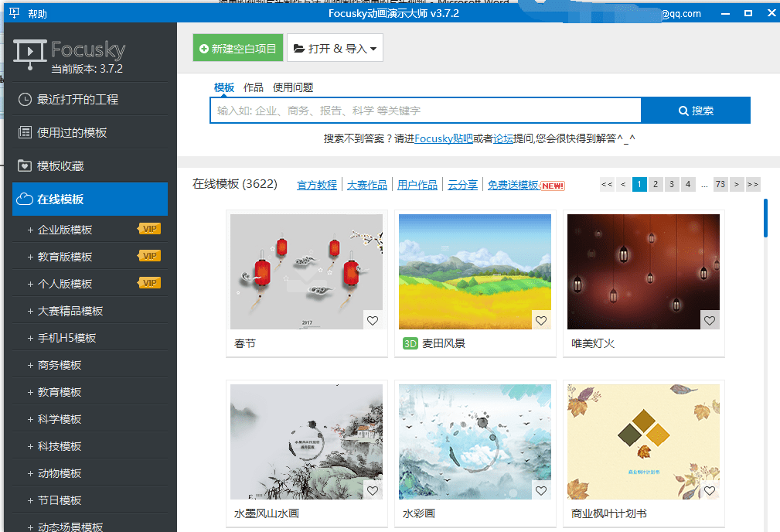Switch to the 作品 search tab

point(253,87)
